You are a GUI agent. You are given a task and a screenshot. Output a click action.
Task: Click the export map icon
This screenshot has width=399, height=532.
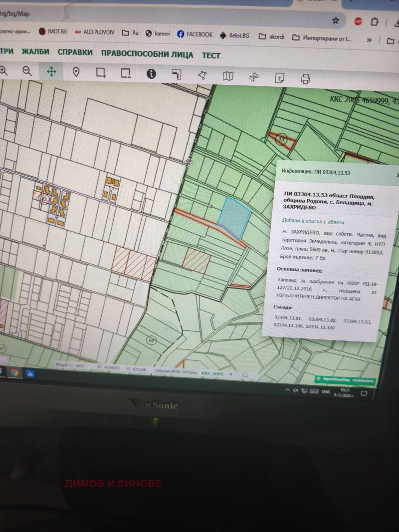click(279, 77)
